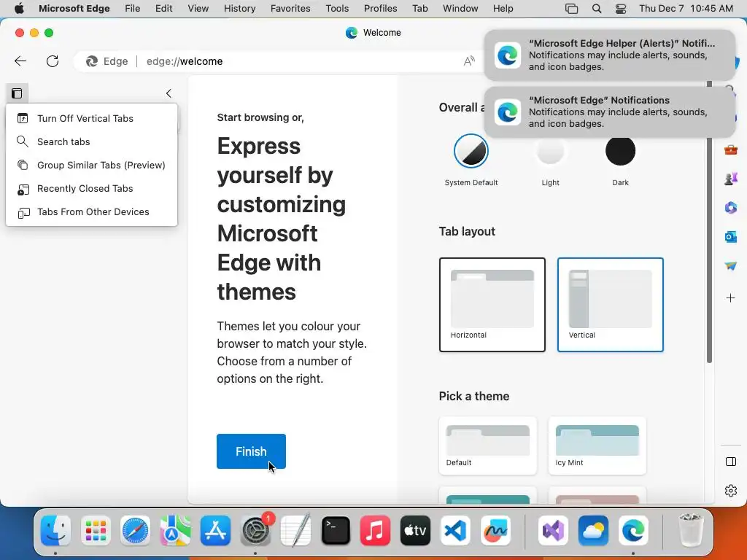
Task: Open Launchpad from the Dock
Action: tap(96, 531)
